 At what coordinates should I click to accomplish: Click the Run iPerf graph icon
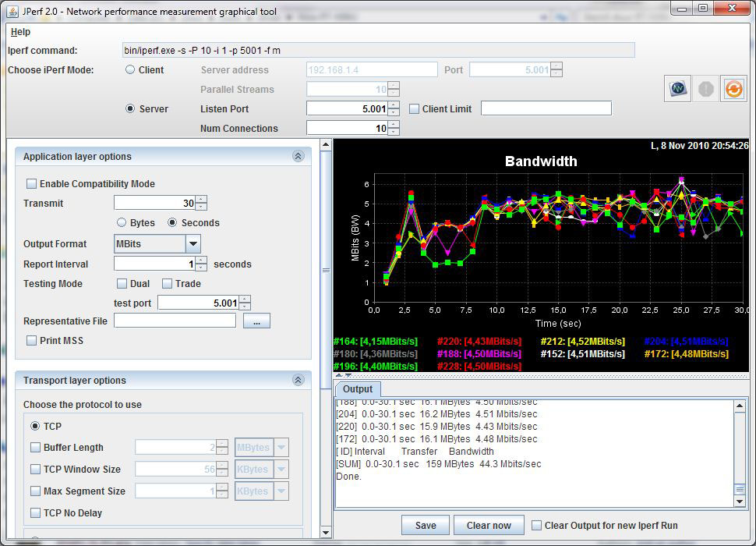tap(678, 89)
